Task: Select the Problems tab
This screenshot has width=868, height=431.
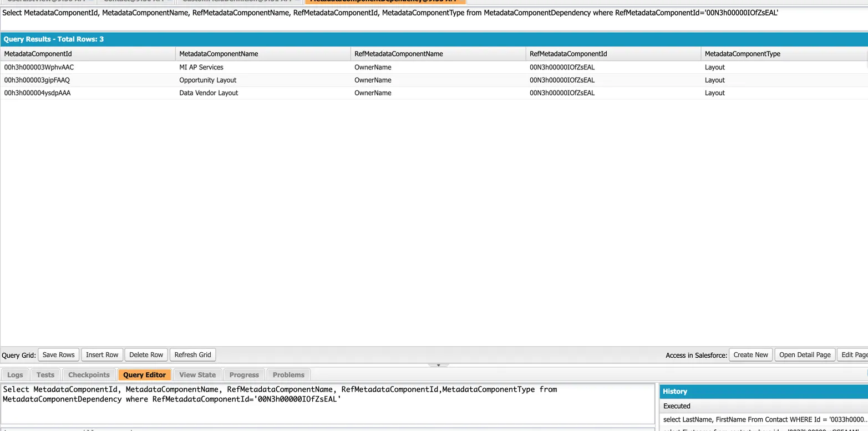Action: tap(288, 374)
